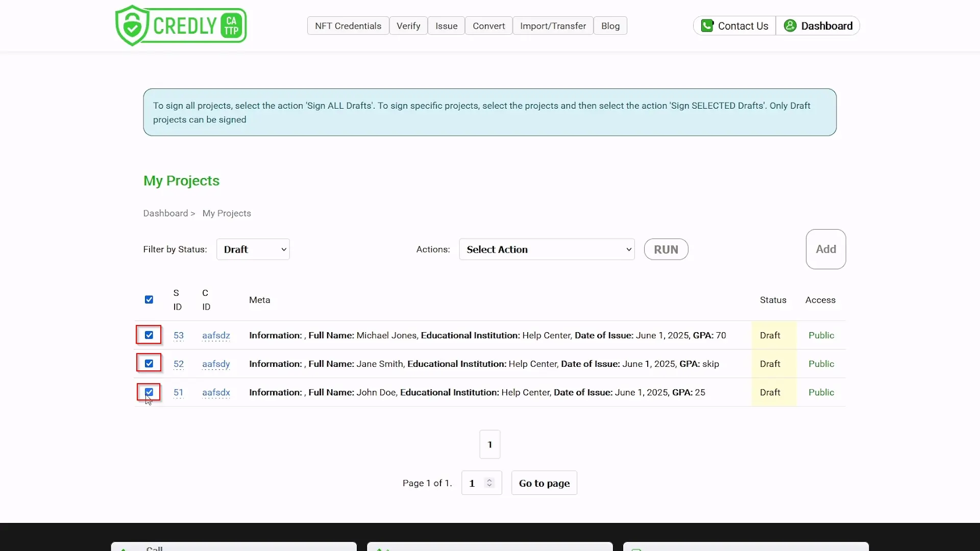Click the Credly CA TTP shield logo
Screen dimensions: 980x551
click(x=181, y=26)
